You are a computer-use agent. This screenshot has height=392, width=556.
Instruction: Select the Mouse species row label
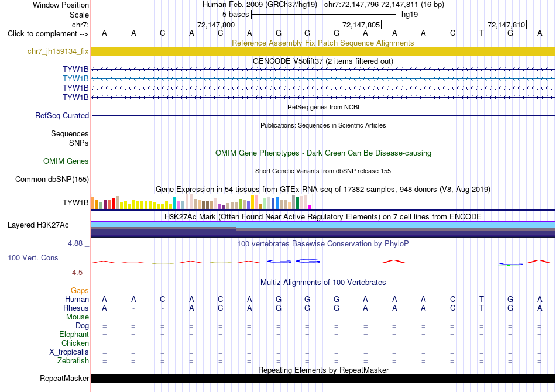(x=77, y=317)
